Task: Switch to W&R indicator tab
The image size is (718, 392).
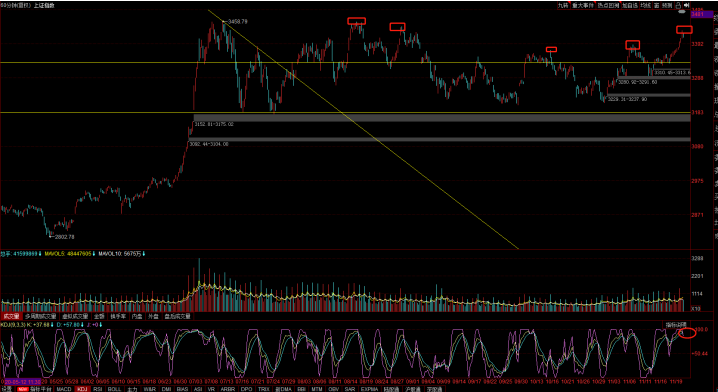Action: 150,389
